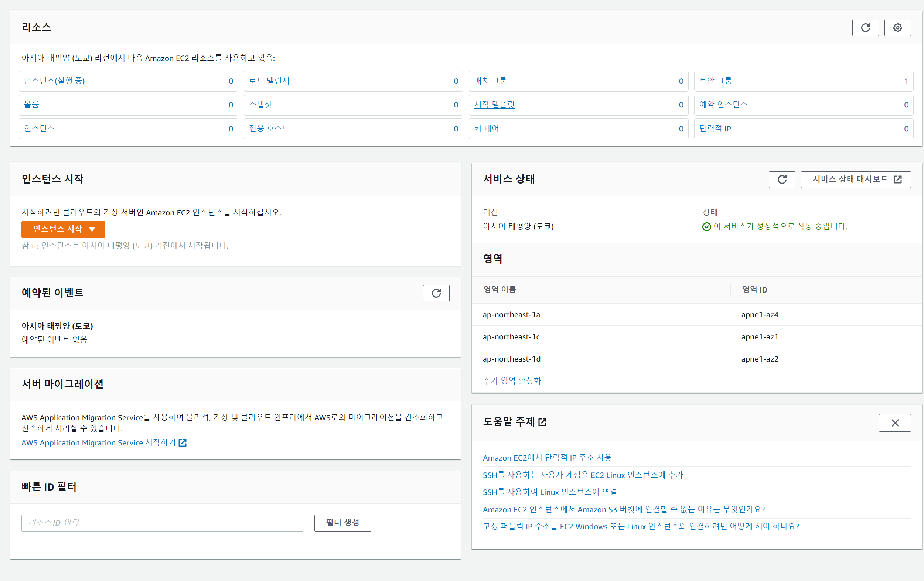Open the 로드 밸런서 resource link
The height and width of the screenshot is (581, 924).
(269, 81)
